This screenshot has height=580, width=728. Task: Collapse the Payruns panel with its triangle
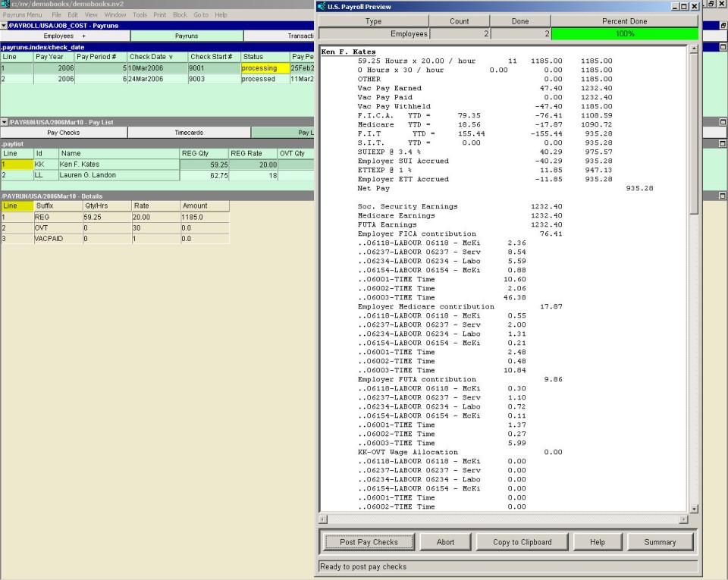pyautogui.click(x=4, y=25)
